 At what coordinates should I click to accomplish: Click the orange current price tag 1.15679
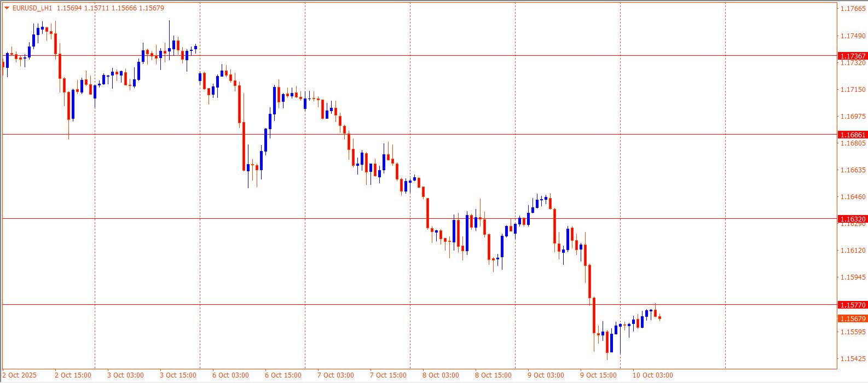[853, 318]
